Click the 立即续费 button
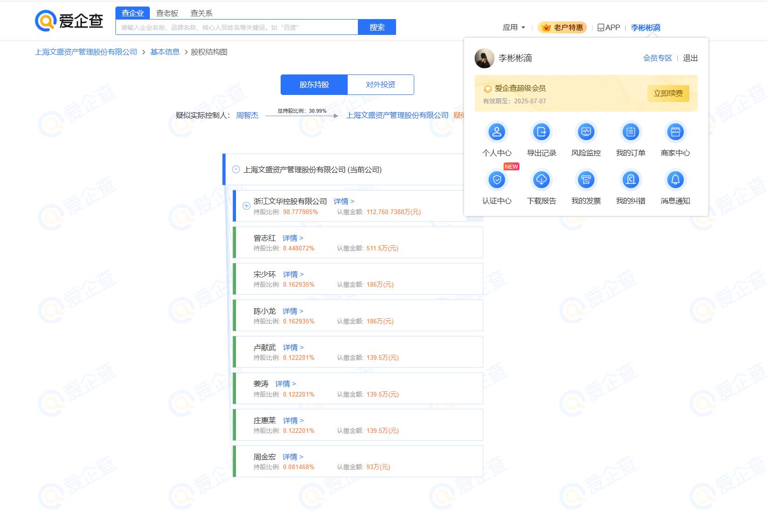This screenshot has width=767, height=532. pyautogui.click(x=668, y=94)
